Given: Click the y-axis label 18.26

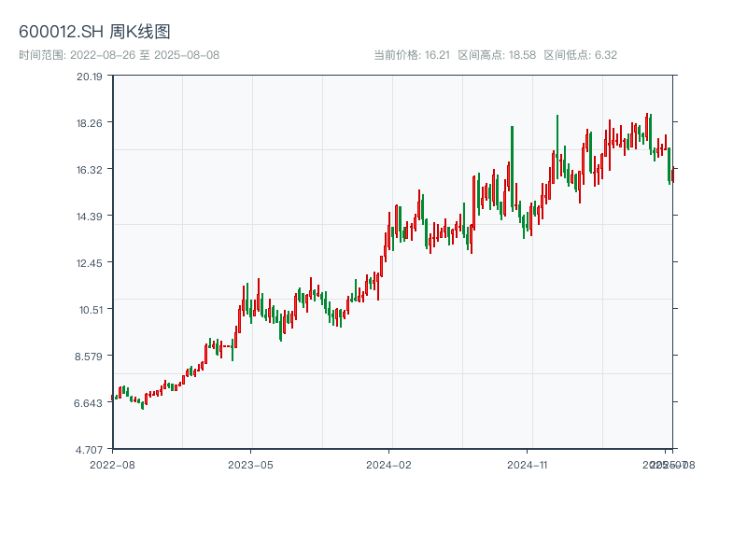Looking at the screenshot, I should point(90,123).
